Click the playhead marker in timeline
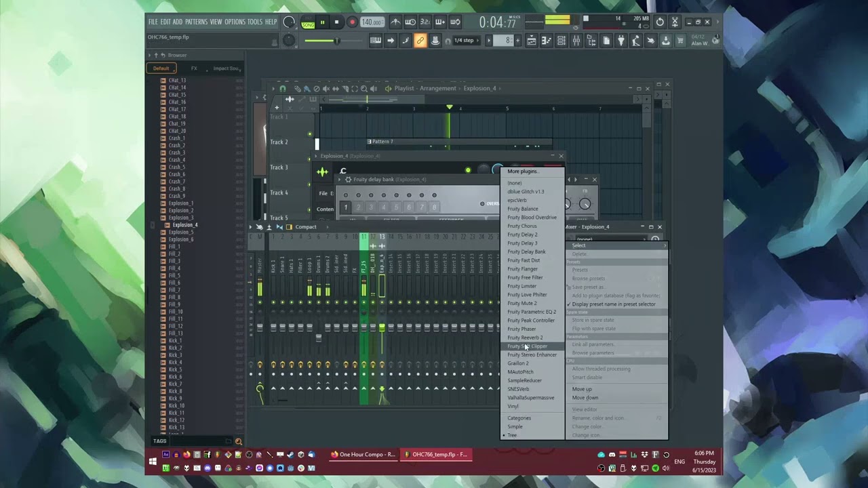This screenshot has width=868, height=488. (x=449, y=107)
